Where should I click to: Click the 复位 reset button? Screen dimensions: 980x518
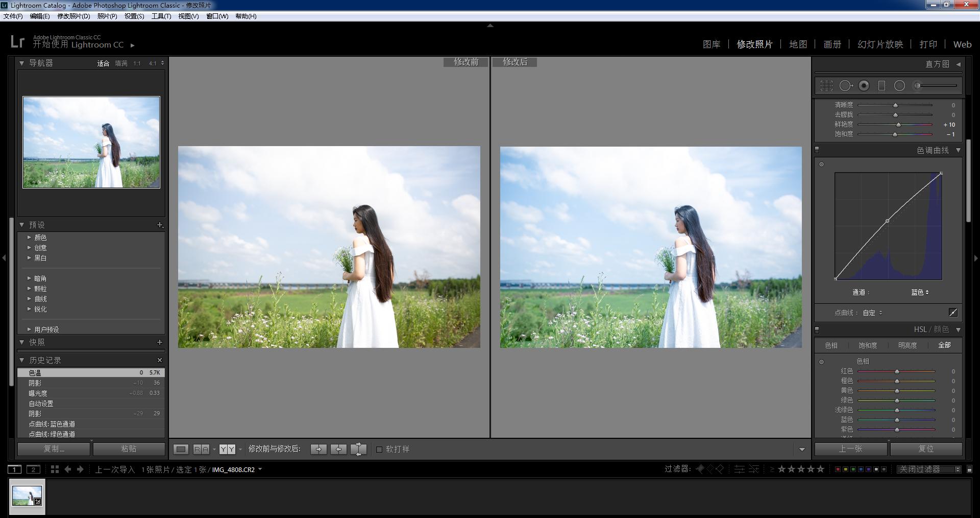(x=926, y=449)
